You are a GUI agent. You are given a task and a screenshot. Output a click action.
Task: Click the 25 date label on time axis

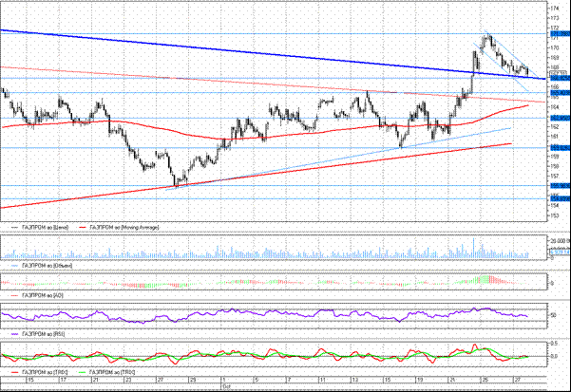(485, 380)
